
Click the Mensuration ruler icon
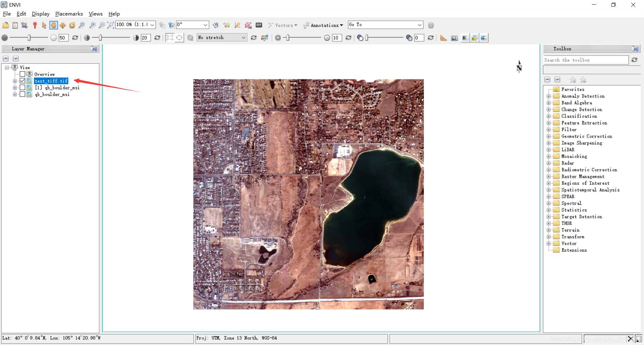[x=443, y=38]
